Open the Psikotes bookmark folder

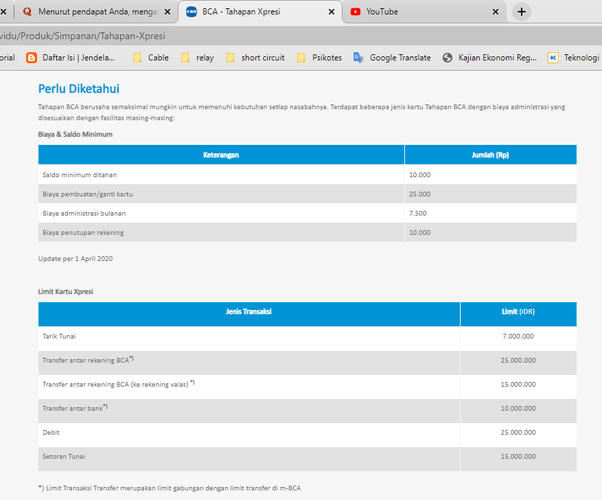point(319,58)
